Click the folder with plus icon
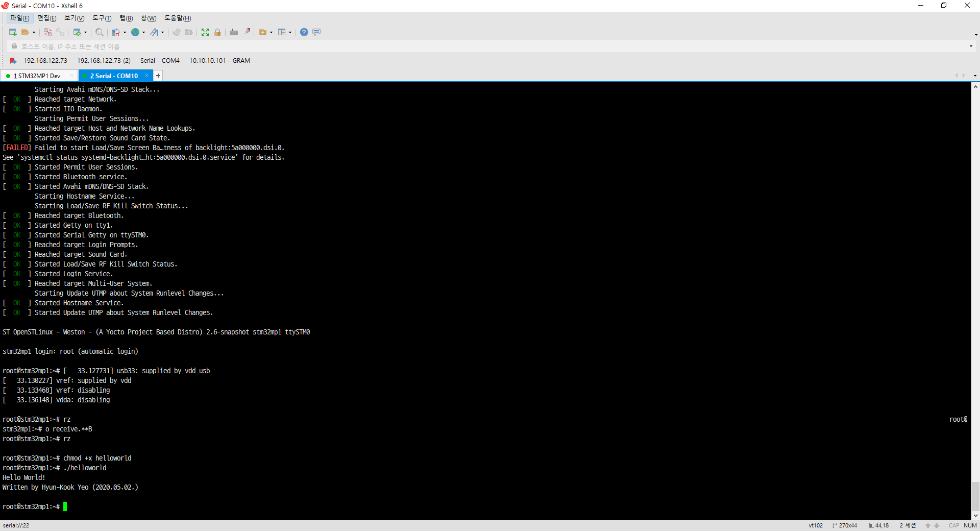This screenshot has height=531, width=980. (263, 32)
